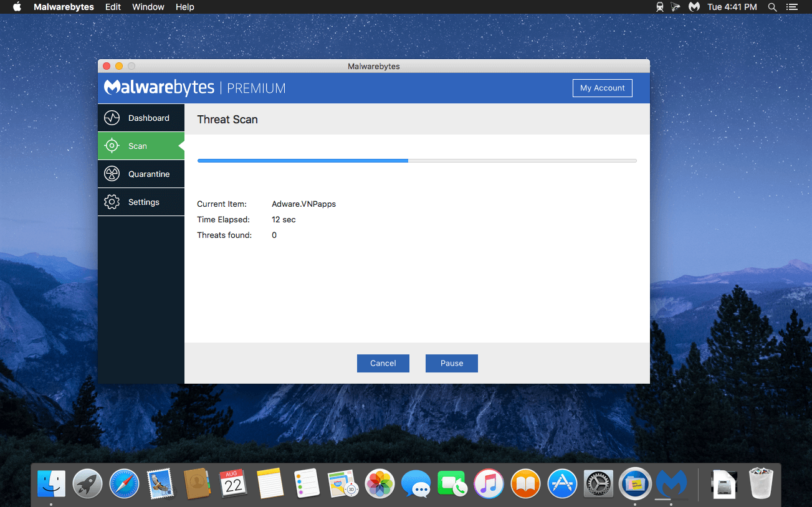Image resolution: width=812 pixels, height=507 pixels.
Task: Click the Apple menu logo
Action: pos(17,7)
